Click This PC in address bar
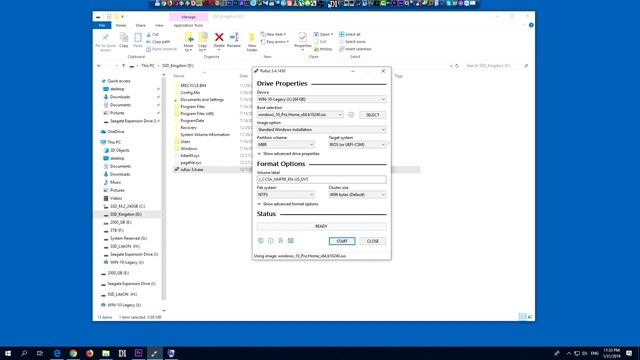Image resolution: width=640 pixels, height=360 pixels. coord(148,66)
